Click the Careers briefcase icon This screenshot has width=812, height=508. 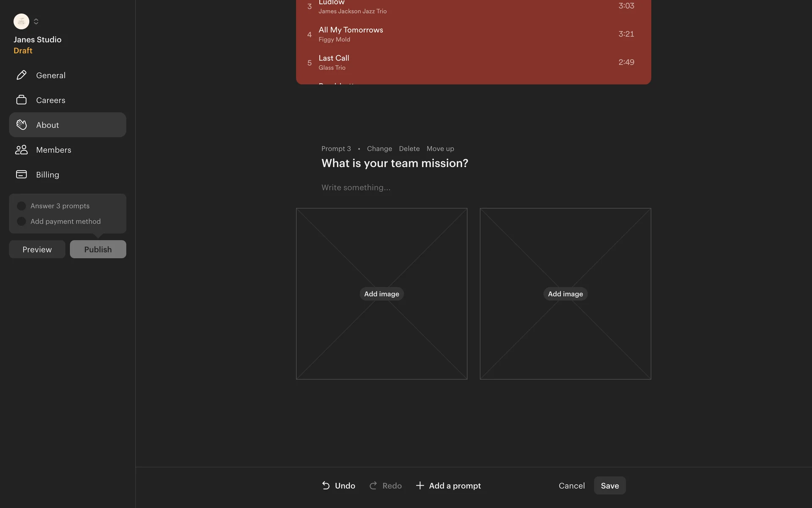(x=21, y=100)
